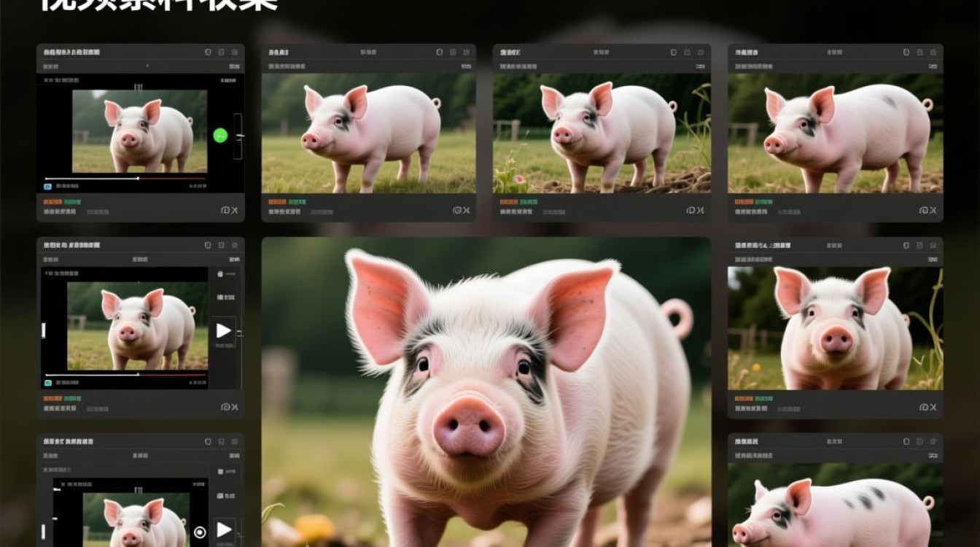Click the clock icon in the second card's footer
980x547 pixels.
click(457, 210)
